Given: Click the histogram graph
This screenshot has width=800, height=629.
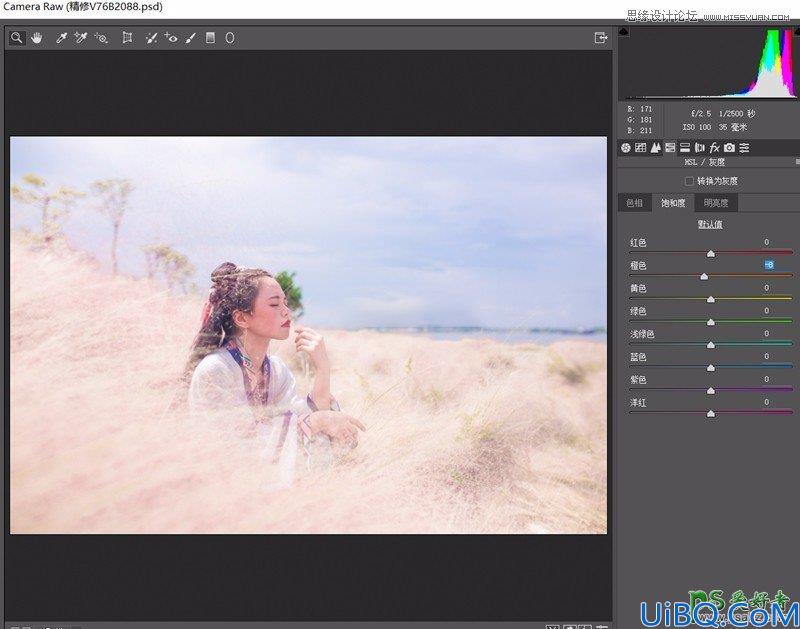Looking at the screenshot, I should (x=709, y=63).
